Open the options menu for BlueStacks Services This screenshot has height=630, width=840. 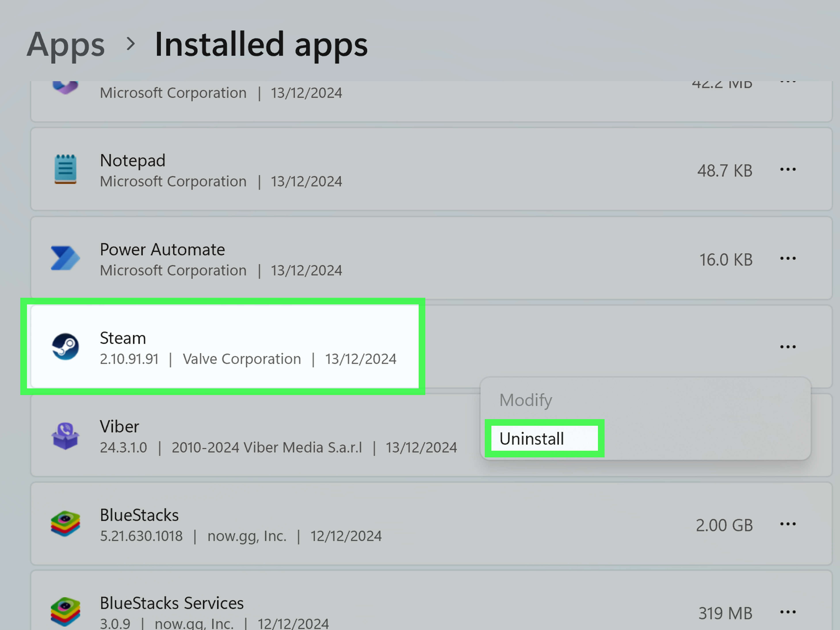pos(788,611)
